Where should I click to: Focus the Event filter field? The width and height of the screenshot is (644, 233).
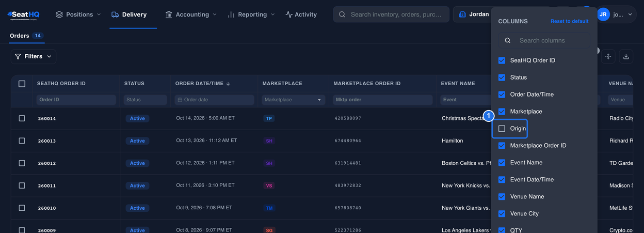coord(466,100)
